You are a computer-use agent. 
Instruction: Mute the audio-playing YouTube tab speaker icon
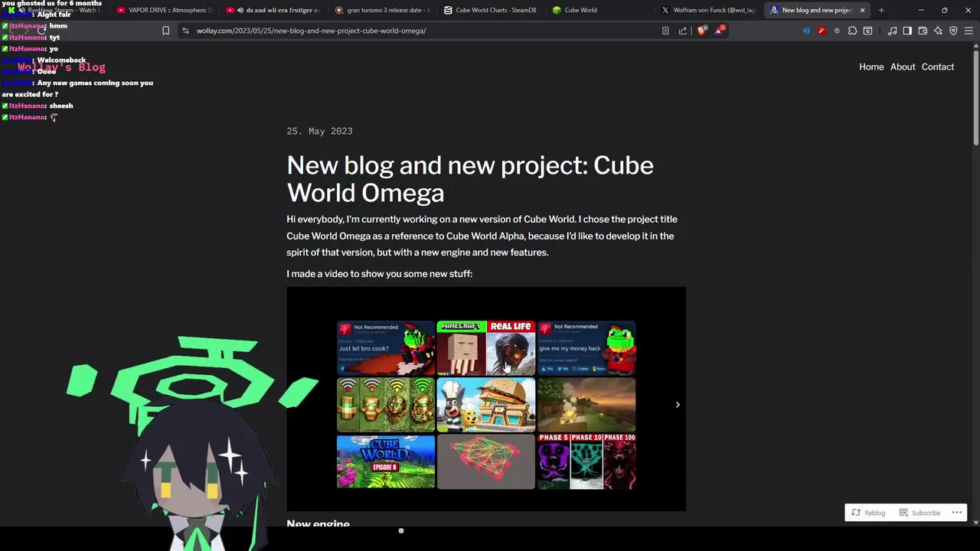(x=240, y=10)
